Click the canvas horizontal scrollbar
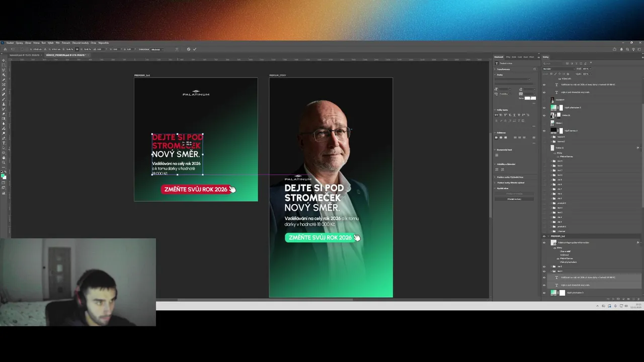 tap(265, 300)
